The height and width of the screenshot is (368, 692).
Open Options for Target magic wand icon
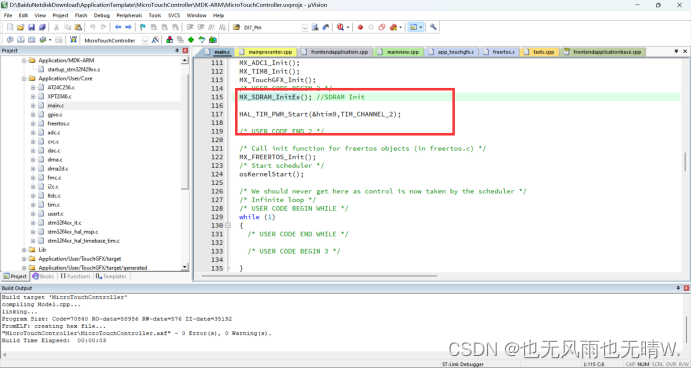coord(155,40)
